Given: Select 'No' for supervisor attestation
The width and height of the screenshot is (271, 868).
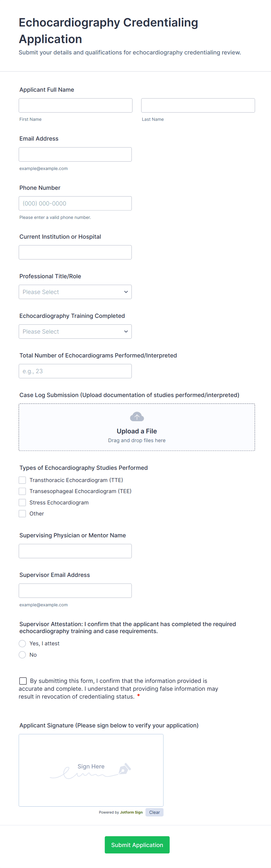Looking at the screenshot, I should point(22,655).
